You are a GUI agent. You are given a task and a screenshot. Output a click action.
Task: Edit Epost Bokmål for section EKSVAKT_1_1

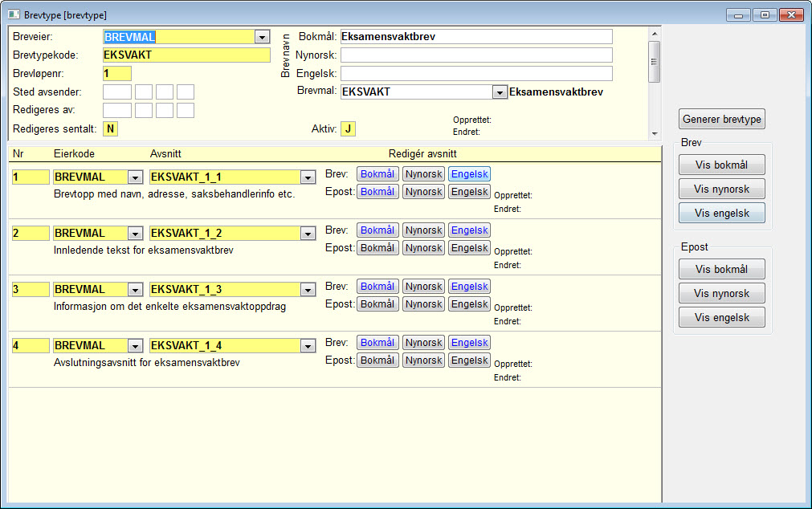[377, 192]
